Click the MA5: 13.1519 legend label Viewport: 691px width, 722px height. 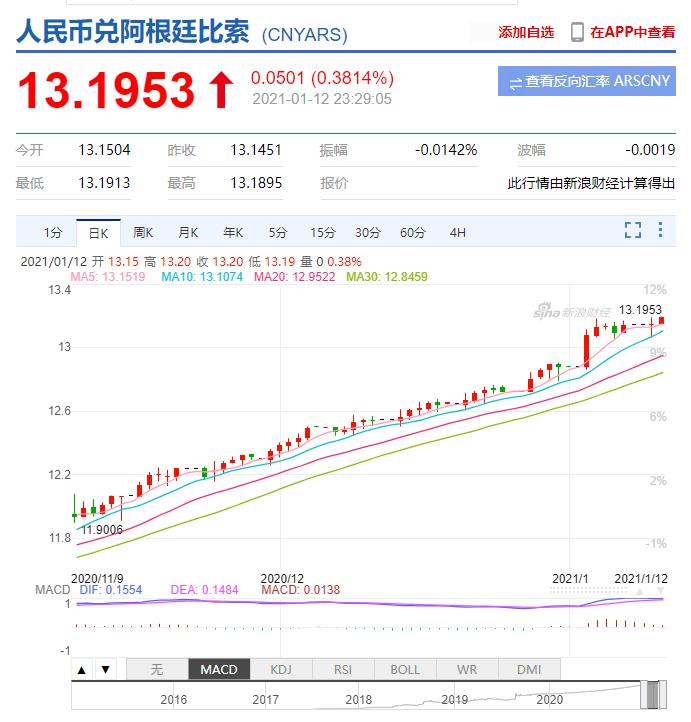(x=108, y=277)
